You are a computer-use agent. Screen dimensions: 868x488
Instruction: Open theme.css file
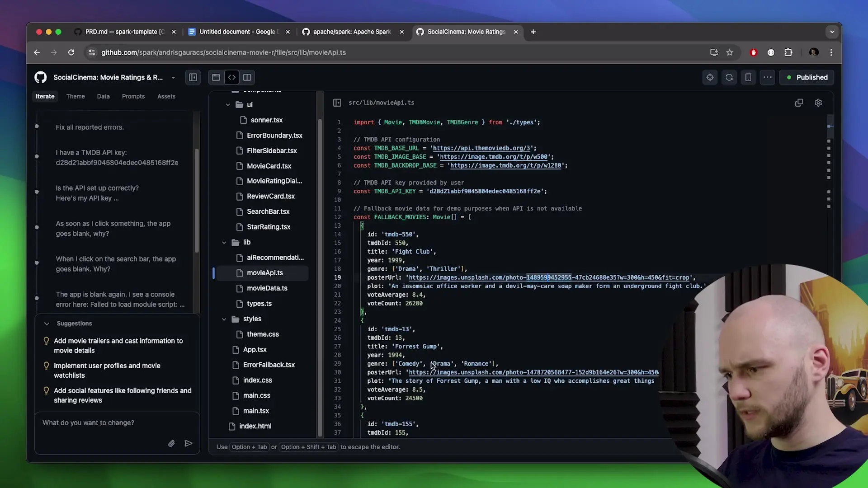pos(263,334)
